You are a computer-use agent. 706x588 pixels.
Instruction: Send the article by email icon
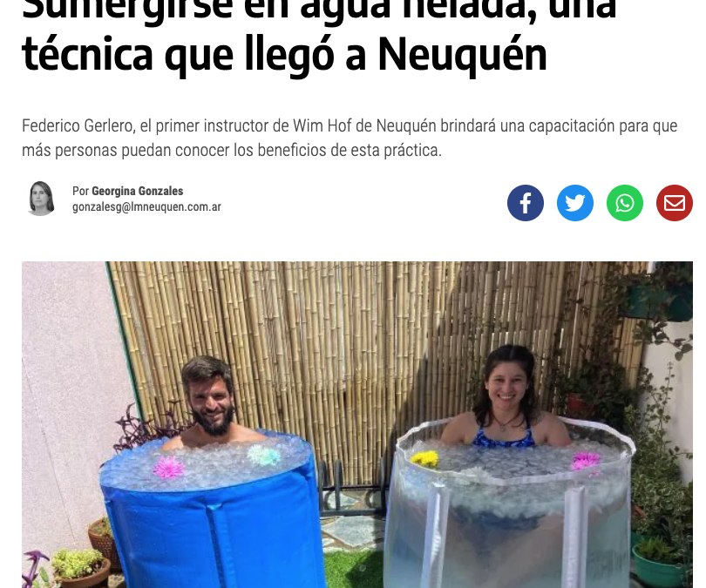click(x=675, y=203)
